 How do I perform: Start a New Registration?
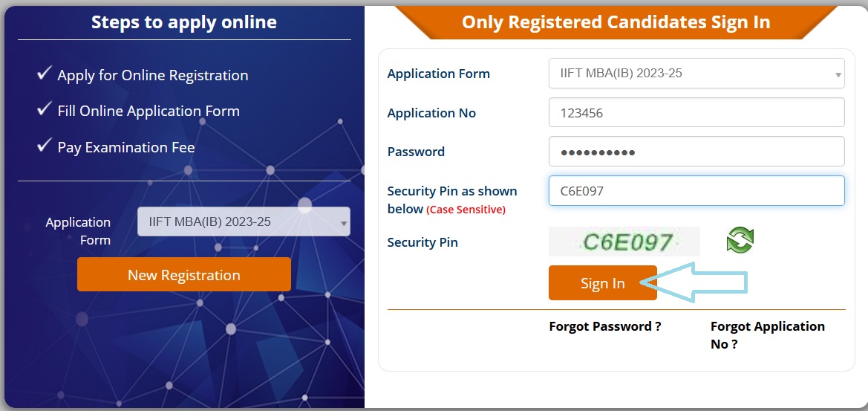tap(184, 275)
